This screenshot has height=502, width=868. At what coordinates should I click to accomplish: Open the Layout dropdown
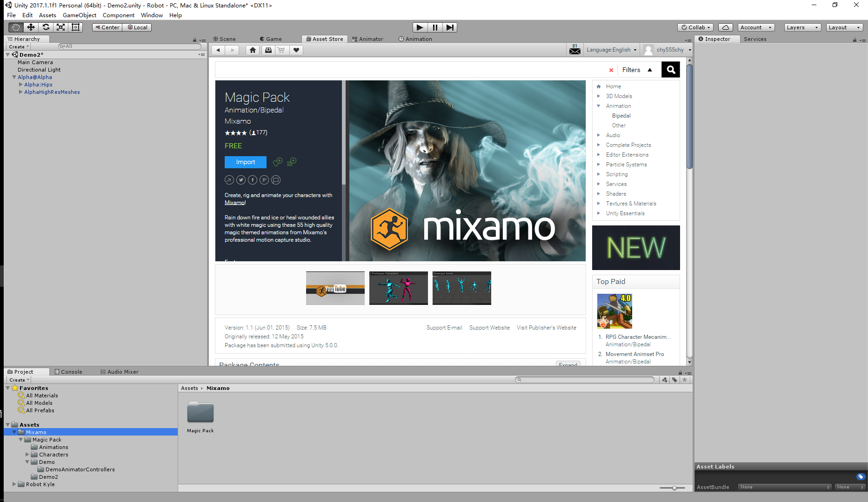coord(845,27)
